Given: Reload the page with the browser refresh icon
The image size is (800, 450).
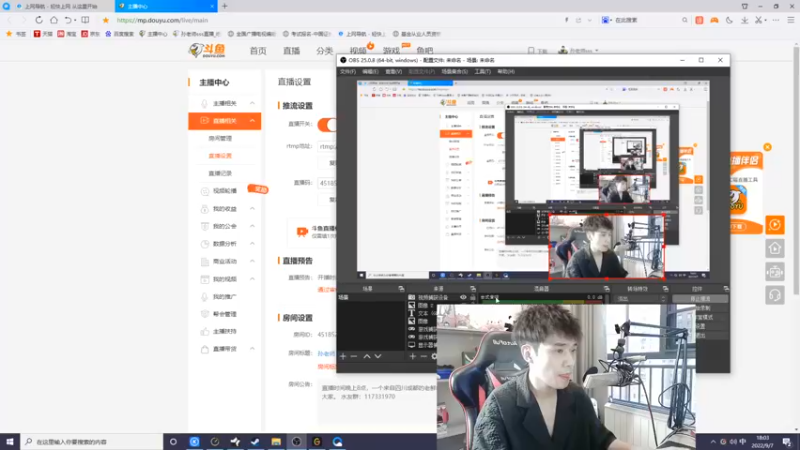Looking at the screenshot, I should click(39, 20).
